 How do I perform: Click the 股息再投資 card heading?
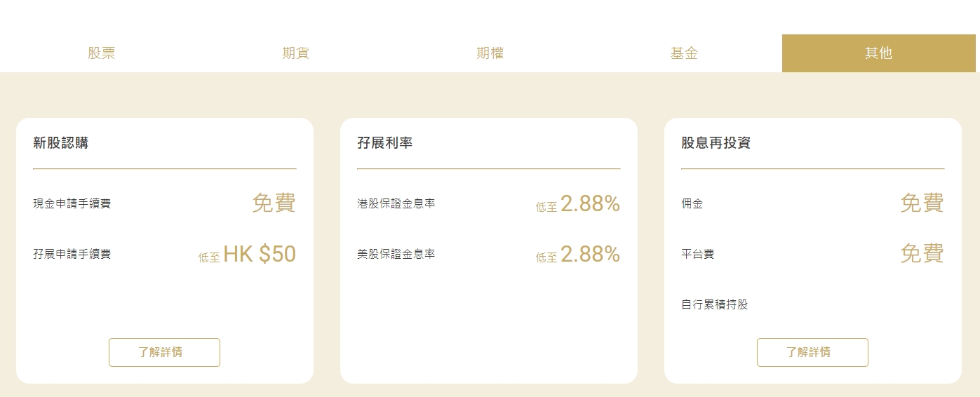716,143
